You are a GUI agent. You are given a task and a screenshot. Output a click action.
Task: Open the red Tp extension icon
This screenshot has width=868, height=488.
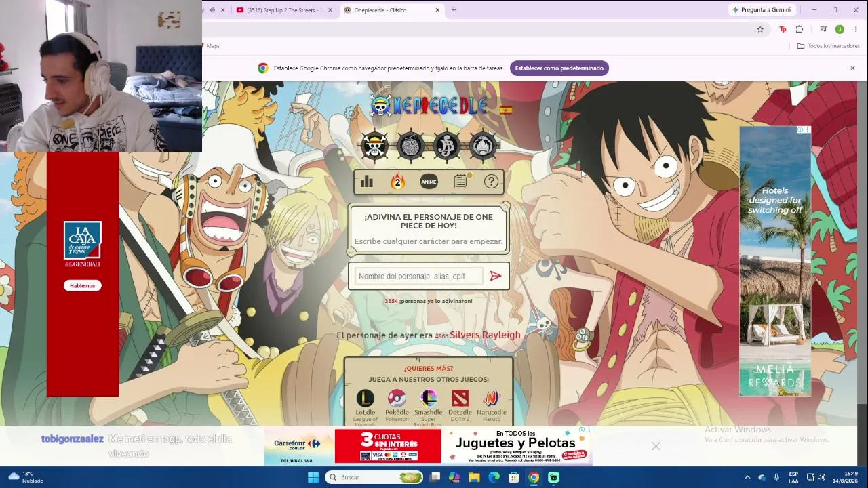point(783,29)
